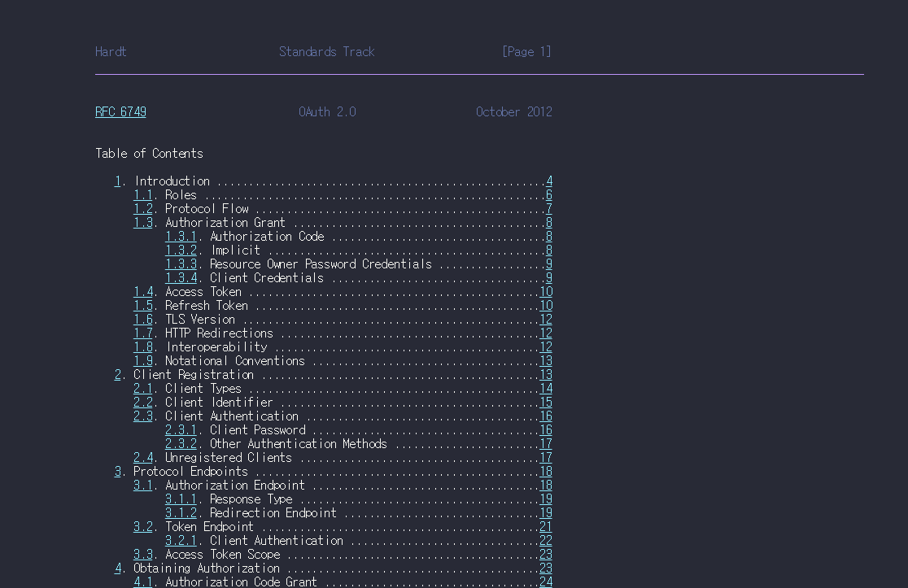908x588 pixels.
Task: Click page 13 link beside Notational Conventions
Action: 546,361
